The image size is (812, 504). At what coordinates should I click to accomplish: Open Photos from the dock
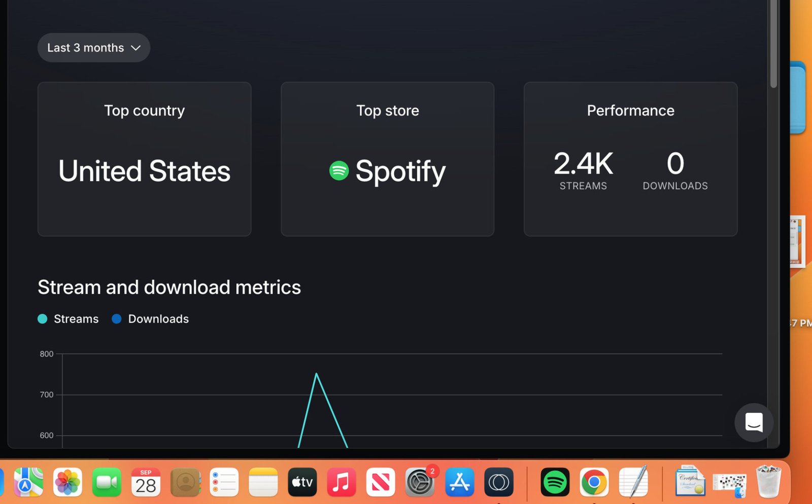point(67,482)
